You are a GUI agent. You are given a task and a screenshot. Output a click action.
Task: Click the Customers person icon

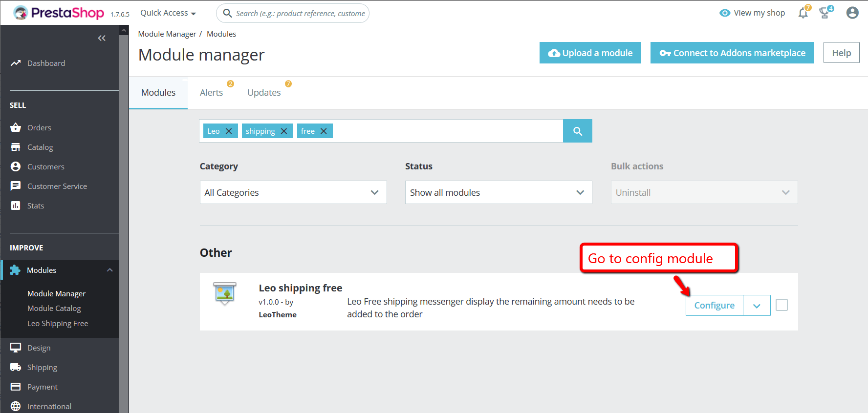click(x=16, y=166)
